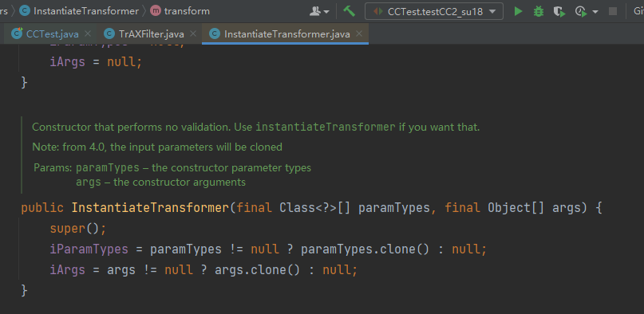The image size is (644, 314).
Task: Click the profiler run icon
Action: point(581,11)
